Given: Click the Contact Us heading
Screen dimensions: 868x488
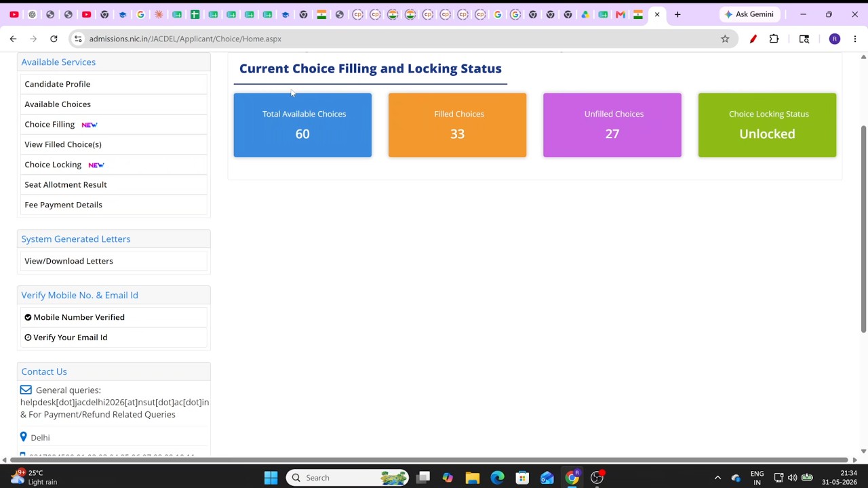Looking at the screenshot, I should (x=44, y=372).
